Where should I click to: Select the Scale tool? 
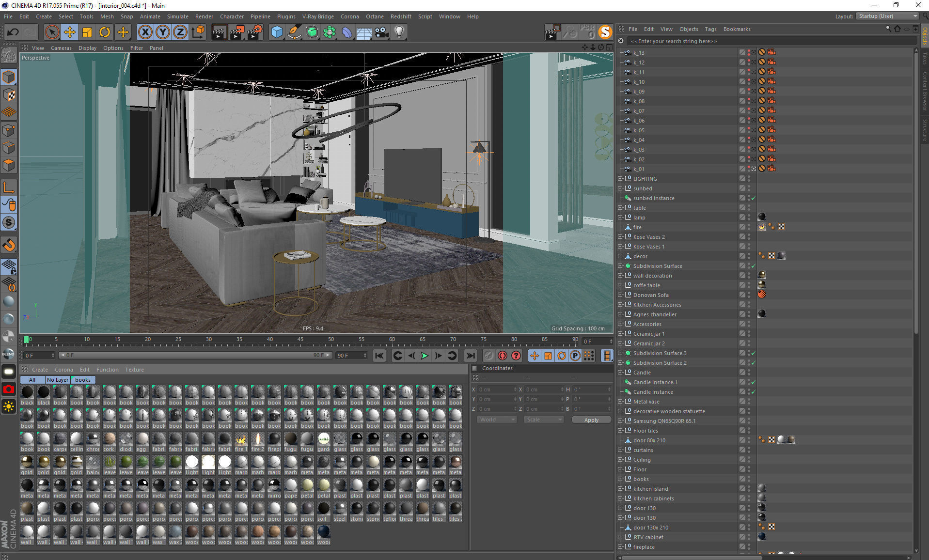coord(87,32)
